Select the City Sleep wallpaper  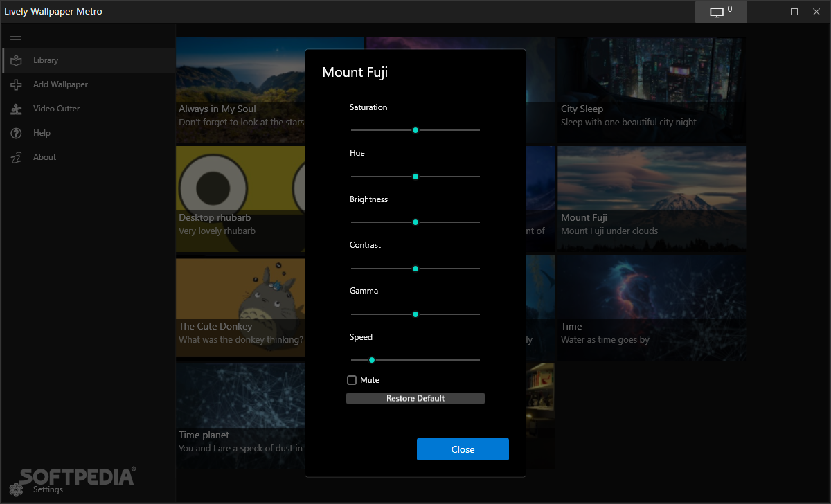point(652,90)
